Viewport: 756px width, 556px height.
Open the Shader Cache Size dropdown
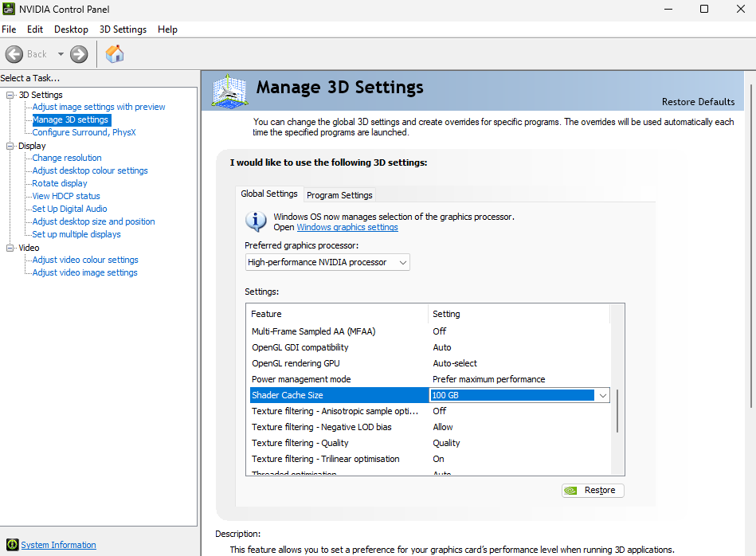click(603, 395)
